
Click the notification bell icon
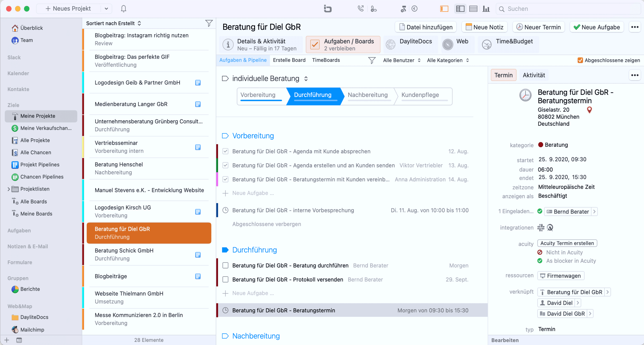pos(123,9)
